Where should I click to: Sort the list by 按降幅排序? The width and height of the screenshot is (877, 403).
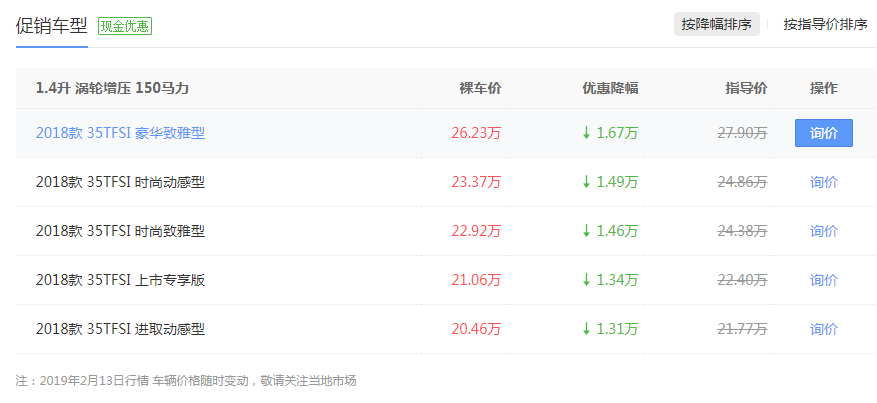pos(716,25)
